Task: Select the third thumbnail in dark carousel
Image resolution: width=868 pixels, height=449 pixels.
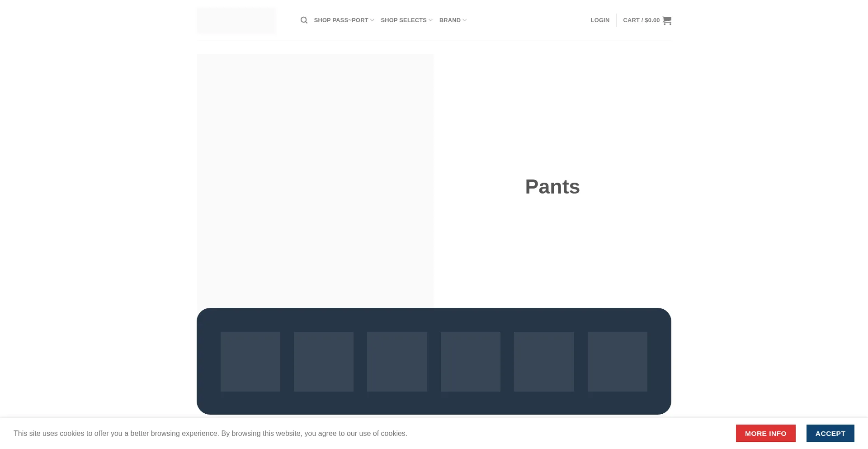Action: point(397,362)
